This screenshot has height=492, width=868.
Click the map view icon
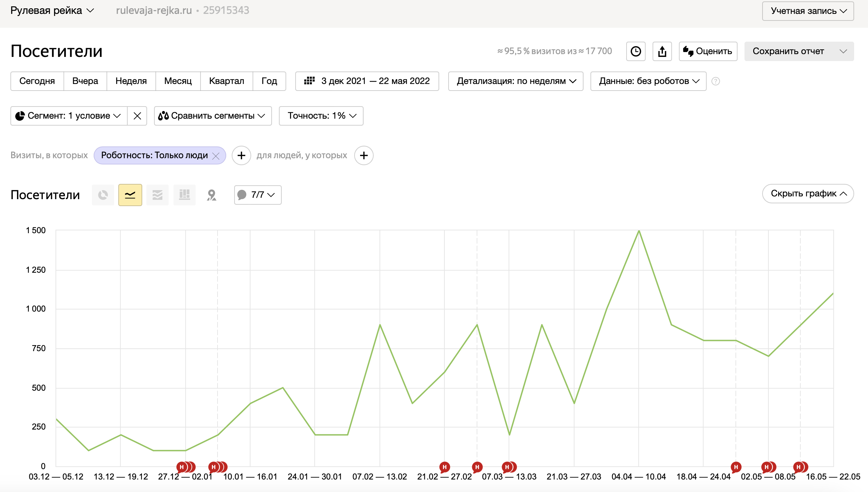[212, 195]
